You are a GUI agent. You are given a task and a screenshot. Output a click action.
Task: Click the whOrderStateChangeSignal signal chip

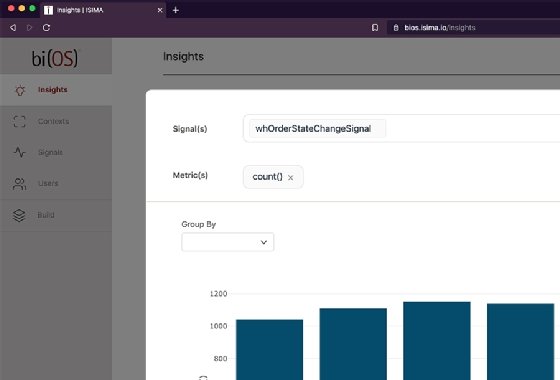click(317, 129)
